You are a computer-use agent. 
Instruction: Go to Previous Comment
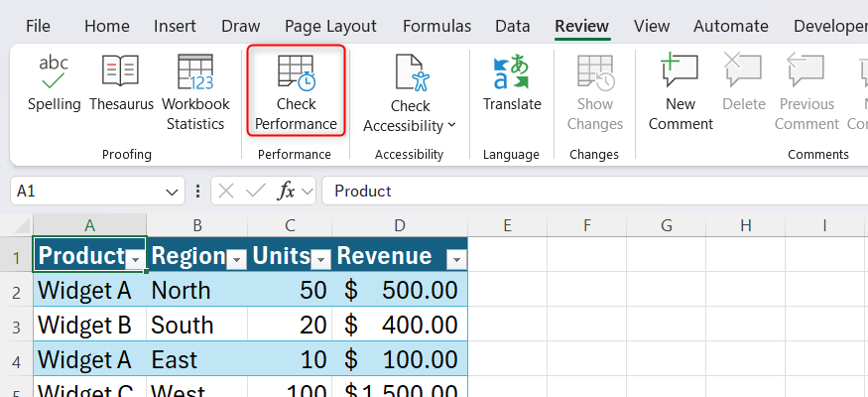pos(806,93)
